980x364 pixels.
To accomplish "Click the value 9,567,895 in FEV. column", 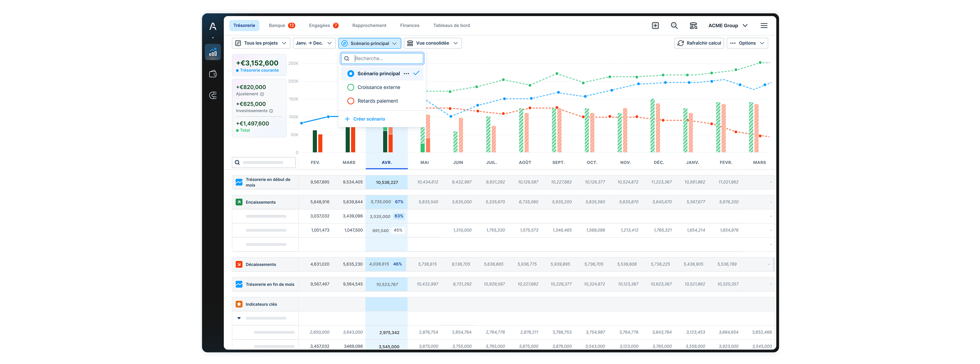I will (x=319, y=183).
